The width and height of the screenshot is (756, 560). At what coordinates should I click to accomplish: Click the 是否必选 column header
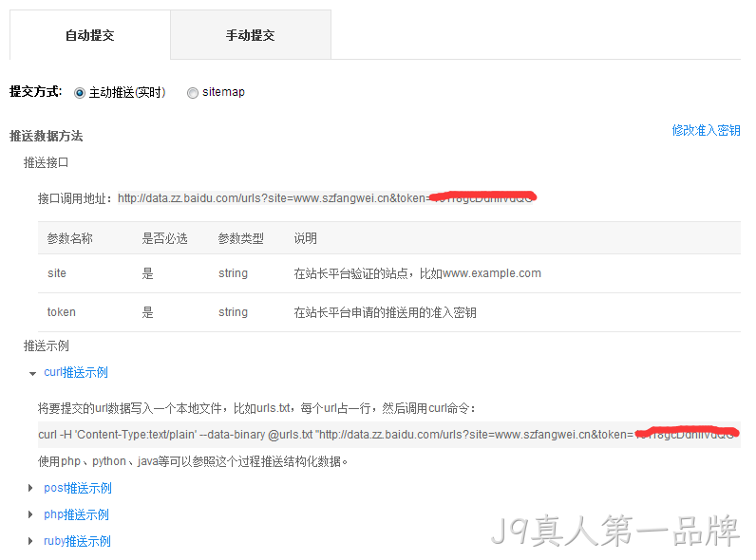click(x=164, y=238)
